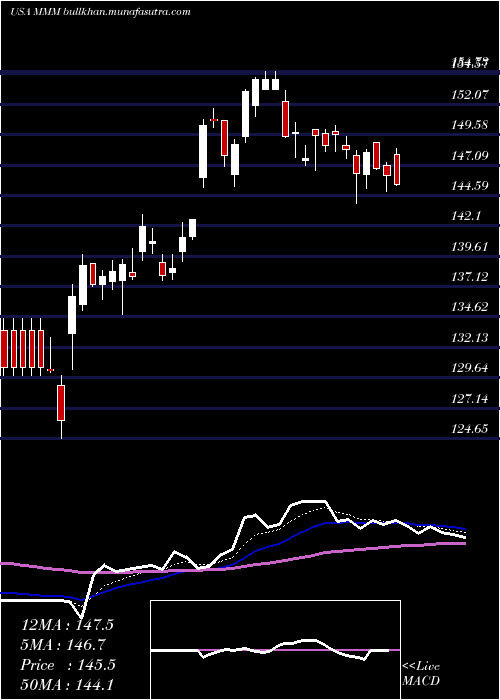
Task: Click the 124.65 price axis label
Action: [470, 429]
